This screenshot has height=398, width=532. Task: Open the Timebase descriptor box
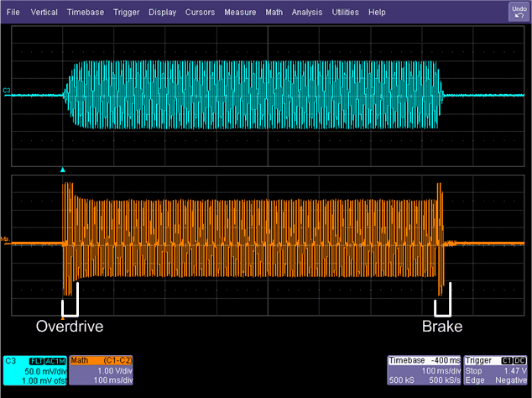(425, 370)
